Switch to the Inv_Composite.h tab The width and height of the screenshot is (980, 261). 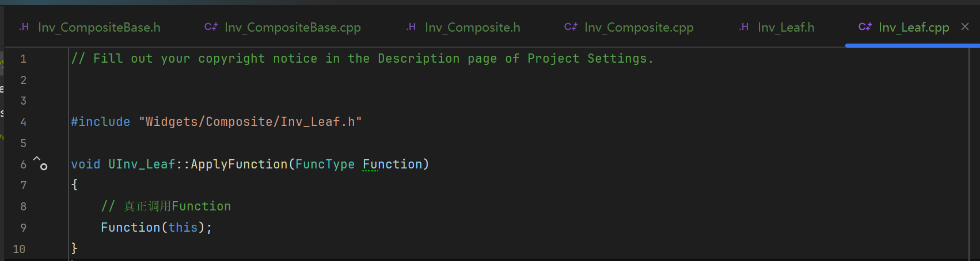pos(472,27)
